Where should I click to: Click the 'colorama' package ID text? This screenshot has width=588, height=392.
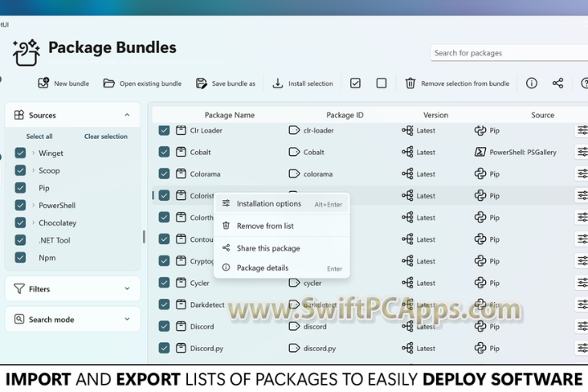(x=318, y=174)
